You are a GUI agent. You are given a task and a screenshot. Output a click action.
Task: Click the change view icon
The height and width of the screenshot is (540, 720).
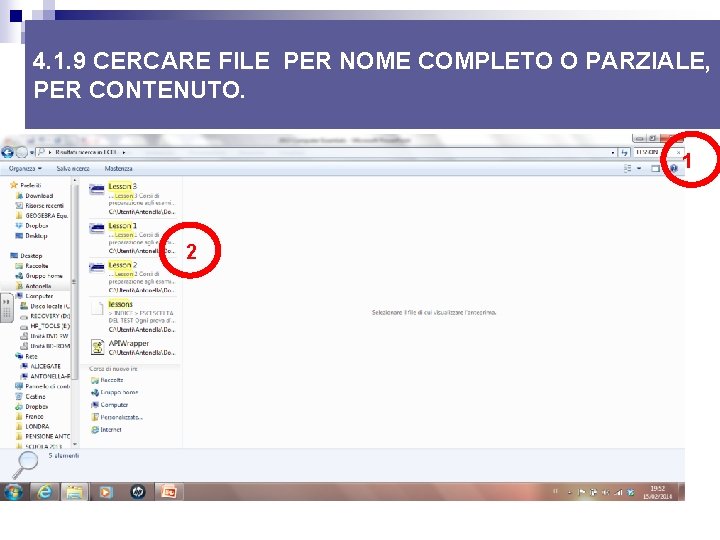(628, 169)
